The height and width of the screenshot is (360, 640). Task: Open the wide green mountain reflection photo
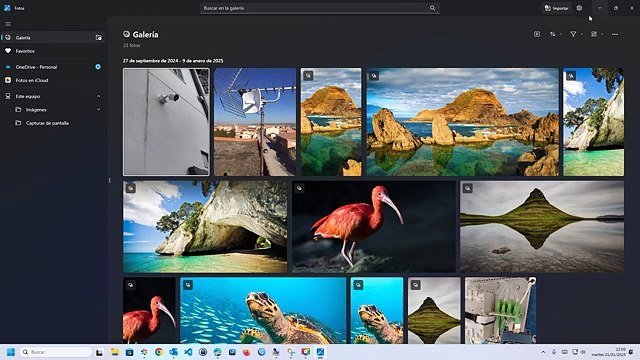[542, 227]
